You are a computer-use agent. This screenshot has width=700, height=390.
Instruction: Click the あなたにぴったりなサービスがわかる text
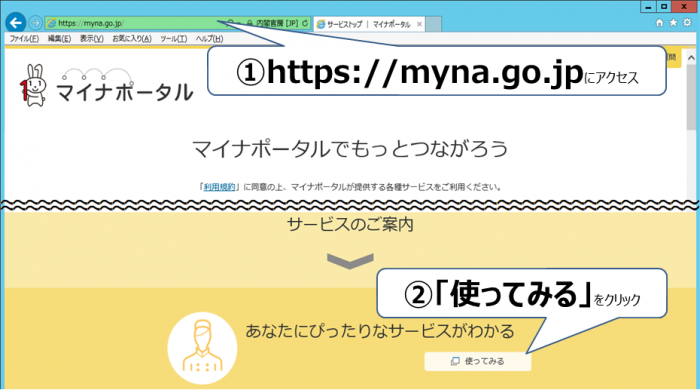tap(380, 331)
